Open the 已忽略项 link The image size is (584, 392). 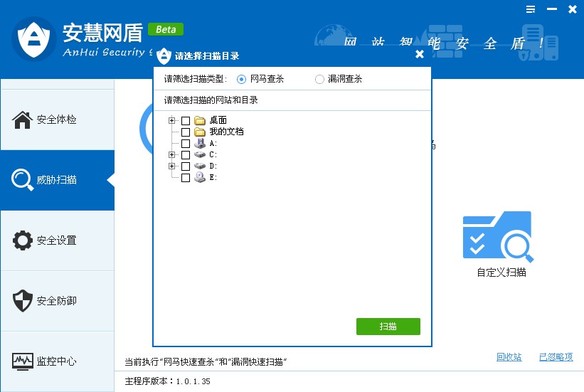(556, 357)
